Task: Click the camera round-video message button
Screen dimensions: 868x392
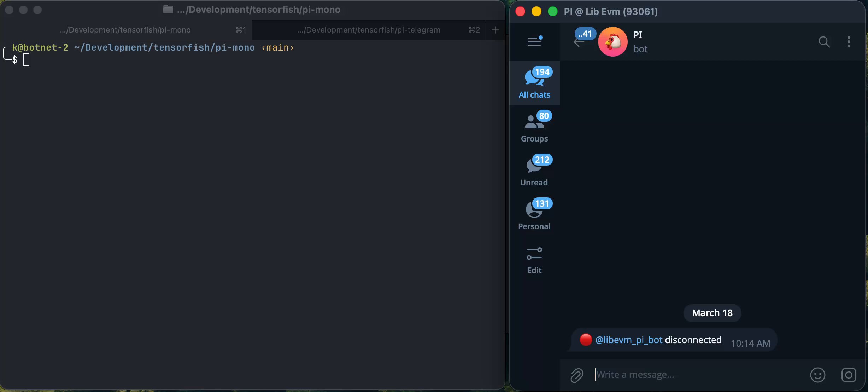Action: click(849, 375)
